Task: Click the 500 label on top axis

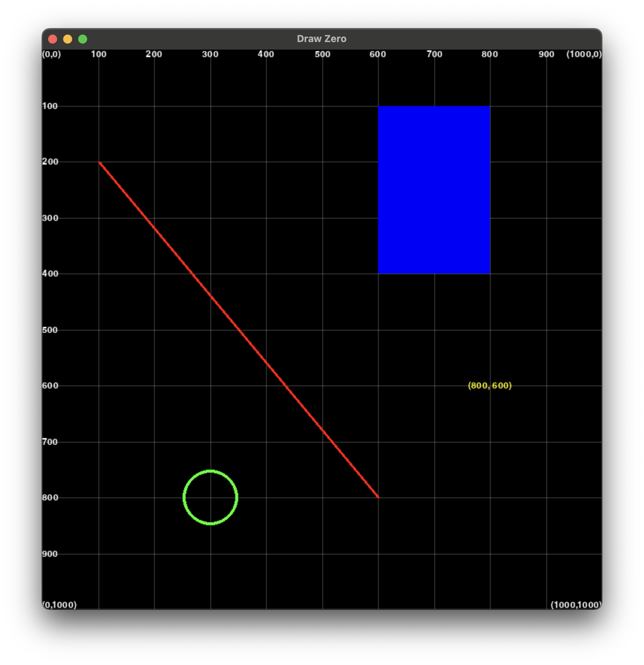Action: (322, 54)
